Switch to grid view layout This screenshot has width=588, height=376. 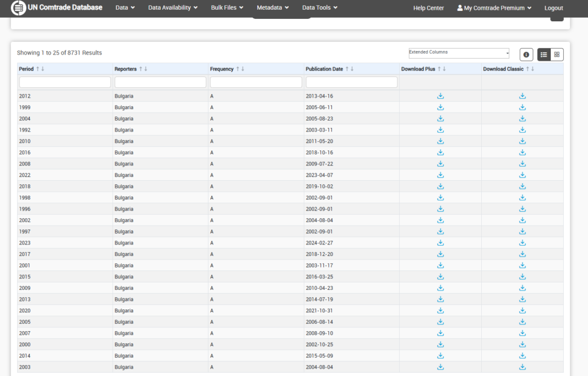click(x=557, y=55)
